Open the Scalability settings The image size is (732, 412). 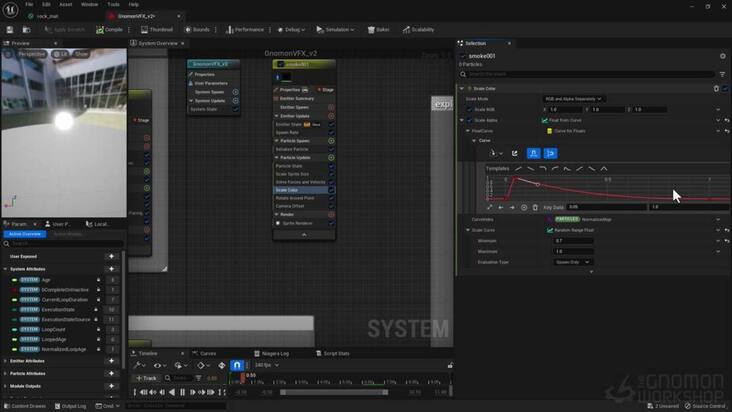pos(419,30)
